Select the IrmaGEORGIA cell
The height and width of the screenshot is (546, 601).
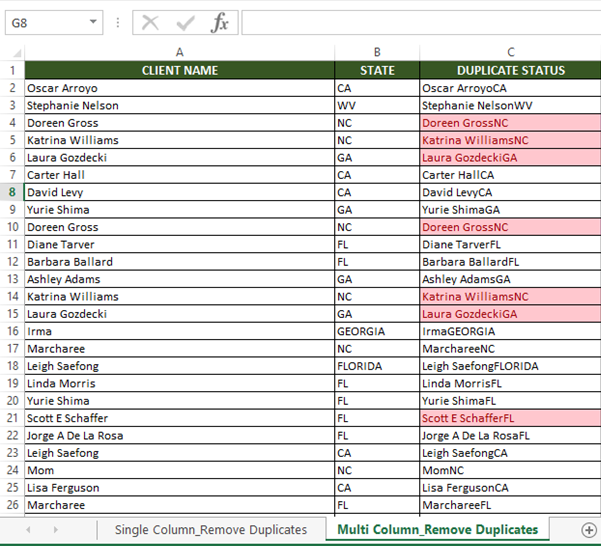[511, 331]
